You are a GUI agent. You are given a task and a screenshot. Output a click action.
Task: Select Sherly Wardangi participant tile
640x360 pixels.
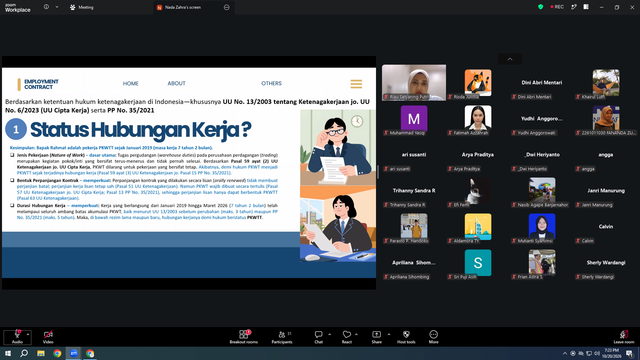click(x=606, y=262)
